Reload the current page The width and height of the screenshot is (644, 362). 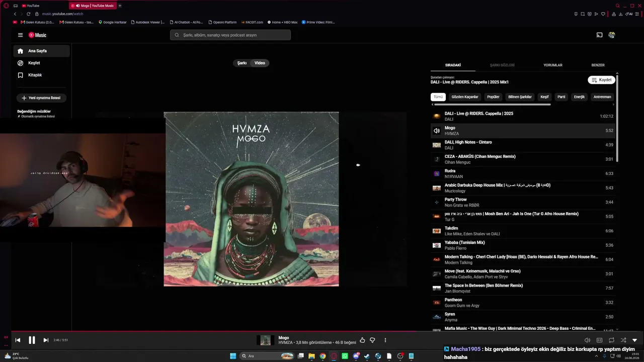(28, 14)
